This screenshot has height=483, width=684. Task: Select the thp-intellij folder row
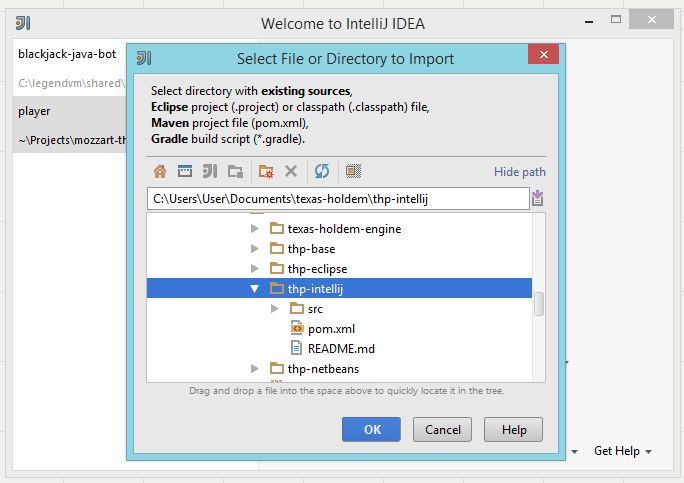[x=339, y=288]
